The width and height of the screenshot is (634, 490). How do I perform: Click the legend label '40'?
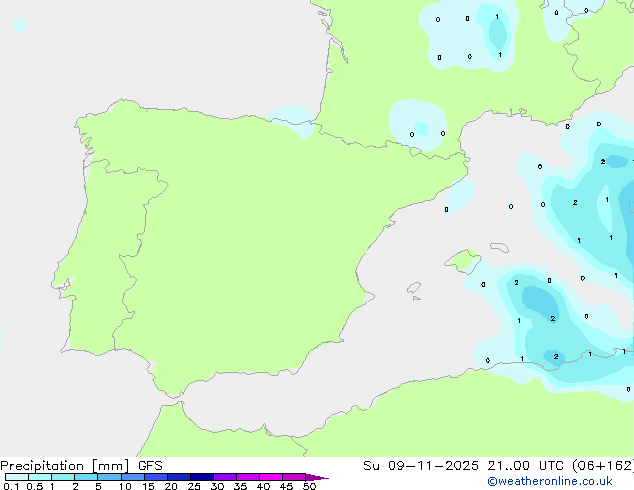click(x=263, y=486)
